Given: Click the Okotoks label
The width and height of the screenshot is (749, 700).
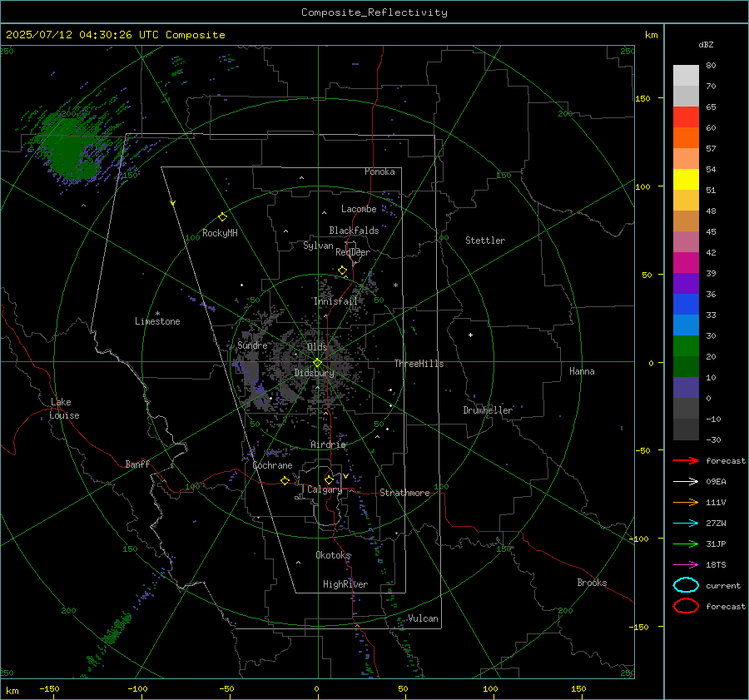Looking at the screenshot, I should tap(333, 555).
